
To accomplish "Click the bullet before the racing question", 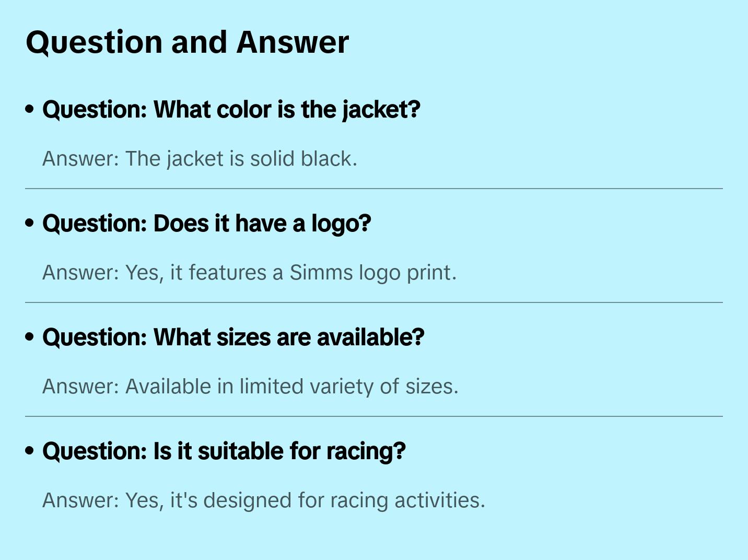I will [30, 451].
